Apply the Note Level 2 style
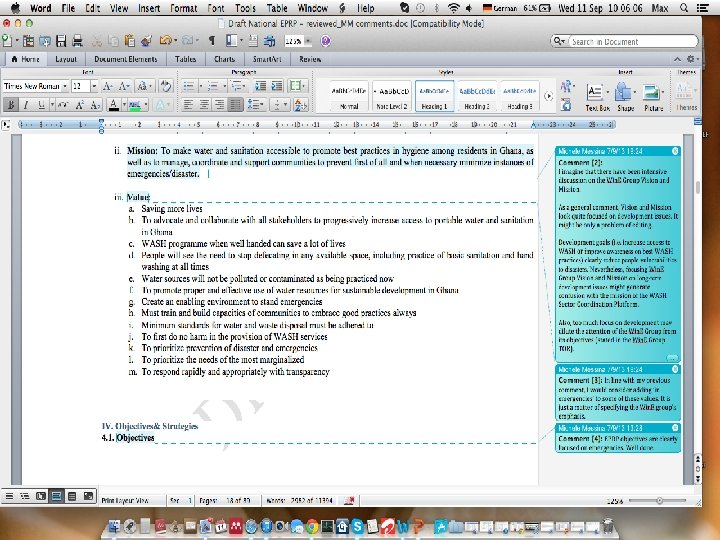720x540 pixels. point(392,96)
